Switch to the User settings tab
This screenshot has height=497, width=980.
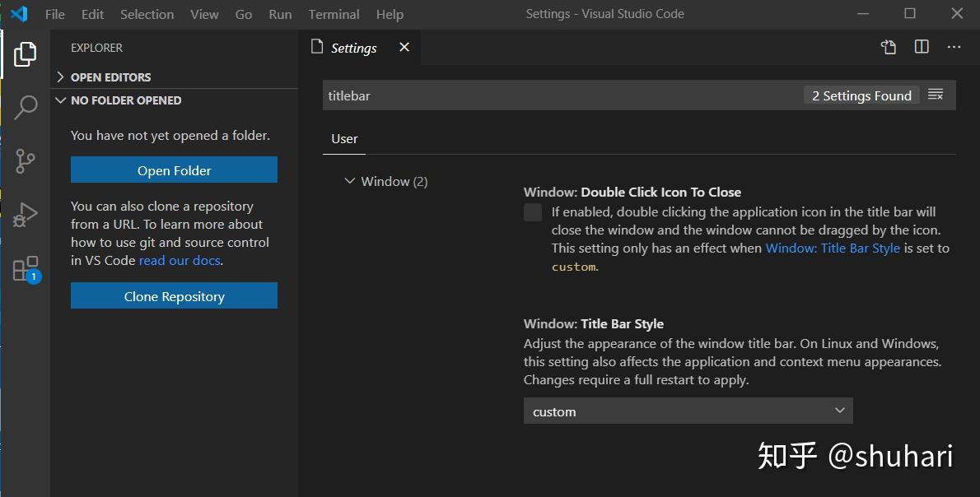pyautogui.click(x=344, y=138)
